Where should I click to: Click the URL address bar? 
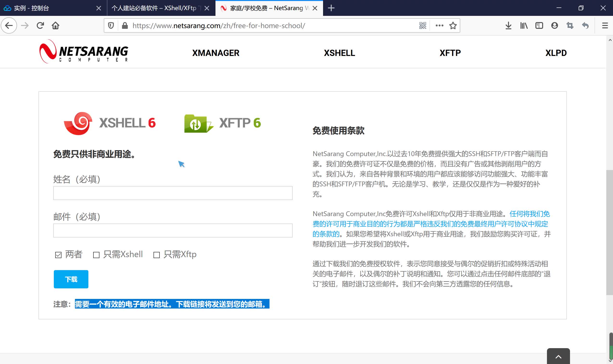click(272, 25)
